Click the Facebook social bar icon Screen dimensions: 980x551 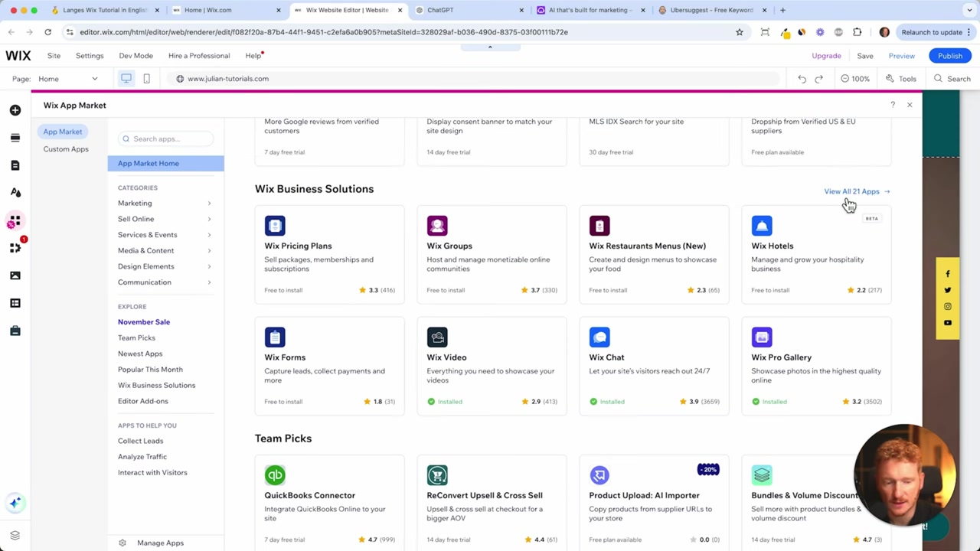tap(947, 274)
